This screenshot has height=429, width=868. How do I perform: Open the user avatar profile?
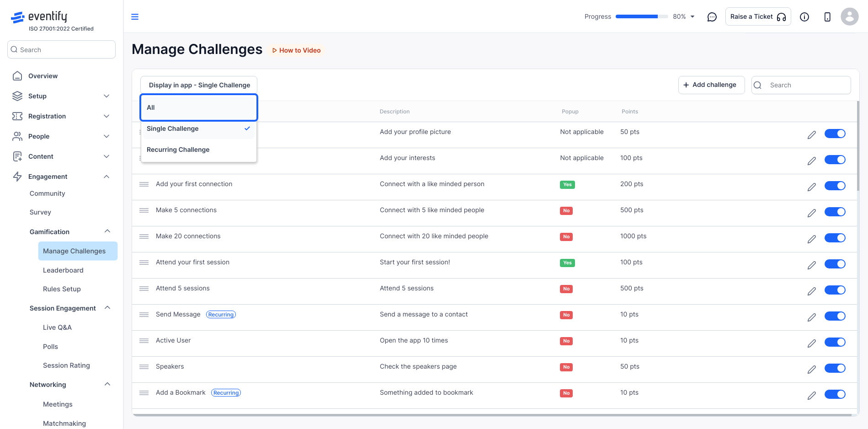[x=849, y=16]
